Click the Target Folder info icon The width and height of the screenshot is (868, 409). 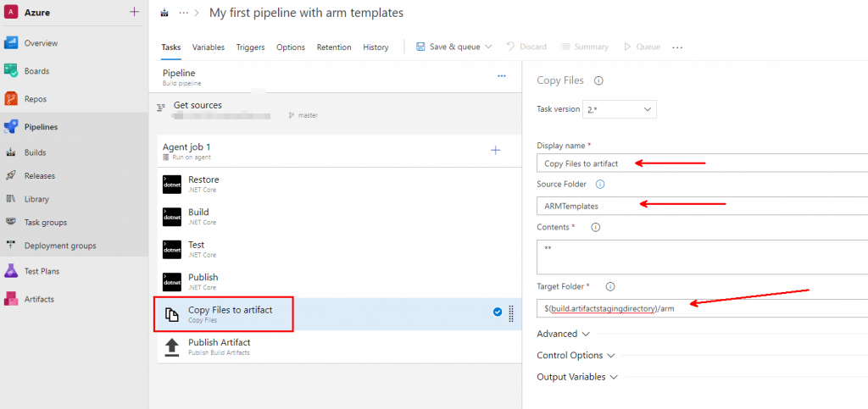[x=610, y=287]
